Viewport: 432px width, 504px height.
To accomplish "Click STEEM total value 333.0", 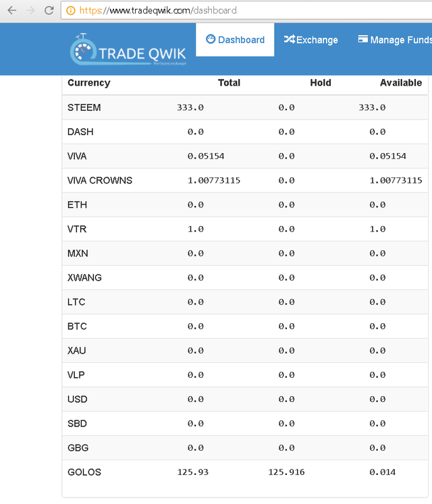I will (190, 107).
